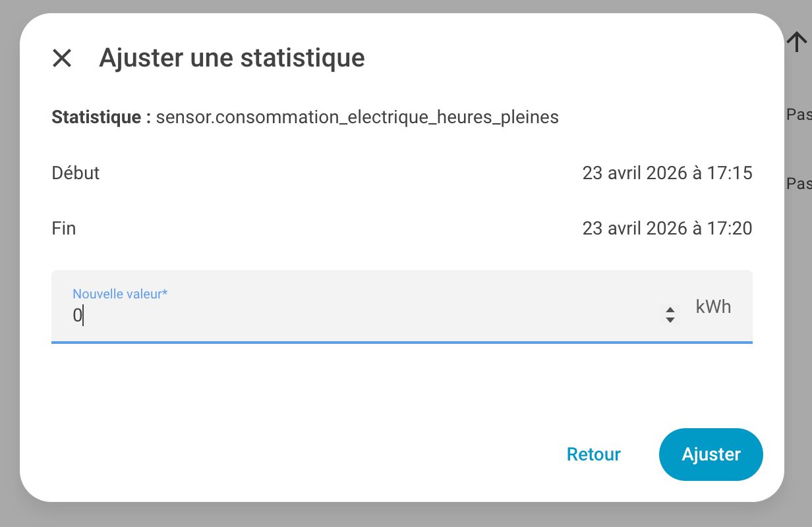Click the upper partially hidden Pas text
Screen dimensions: 812x527
[799, 115]
